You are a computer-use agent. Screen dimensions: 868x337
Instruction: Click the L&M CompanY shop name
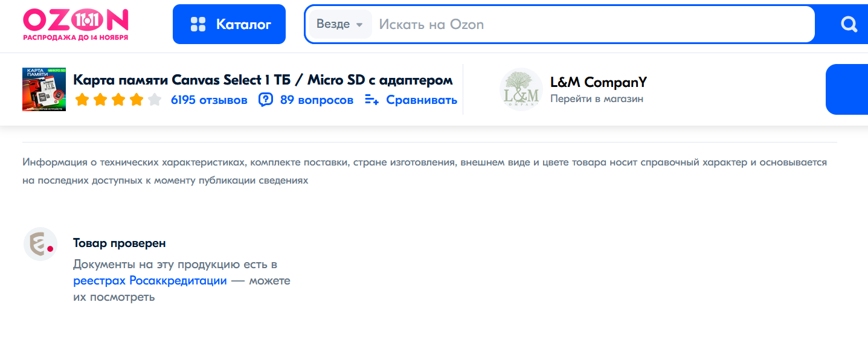(599, 82)
